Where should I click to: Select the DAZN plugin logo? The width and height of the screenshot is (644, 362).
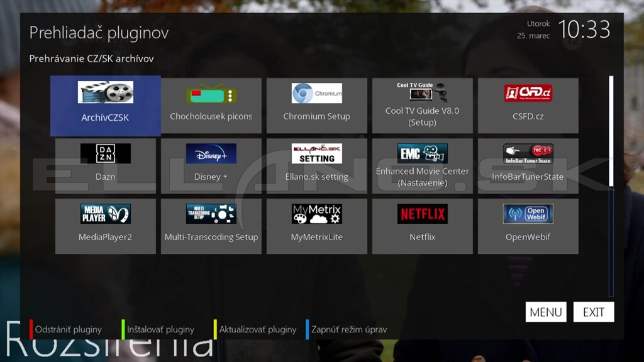pyautogui.click(x=106, y=153)
